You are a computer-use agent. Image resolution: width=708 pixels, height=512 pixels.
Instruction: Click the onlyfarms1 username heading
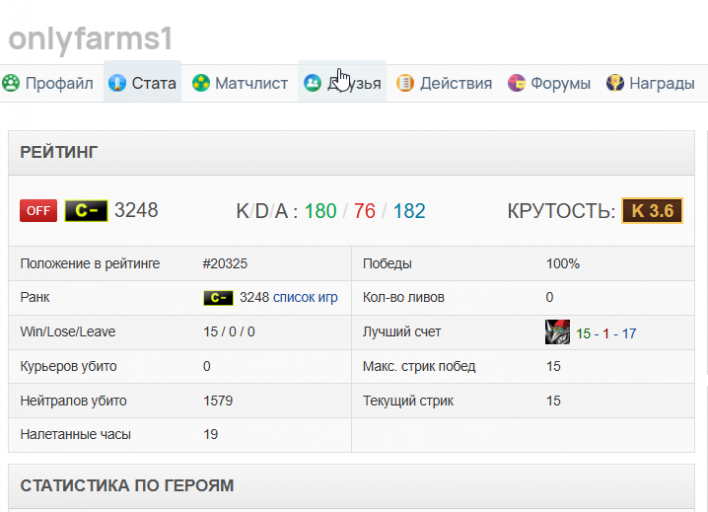coord(90,39)
